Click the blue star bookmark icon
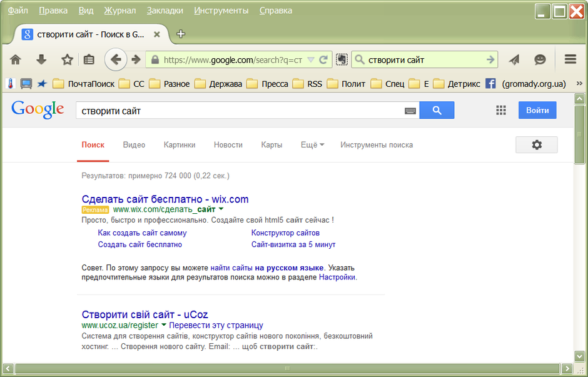This screenshot has width=588, height=377. tap(42, 84)
